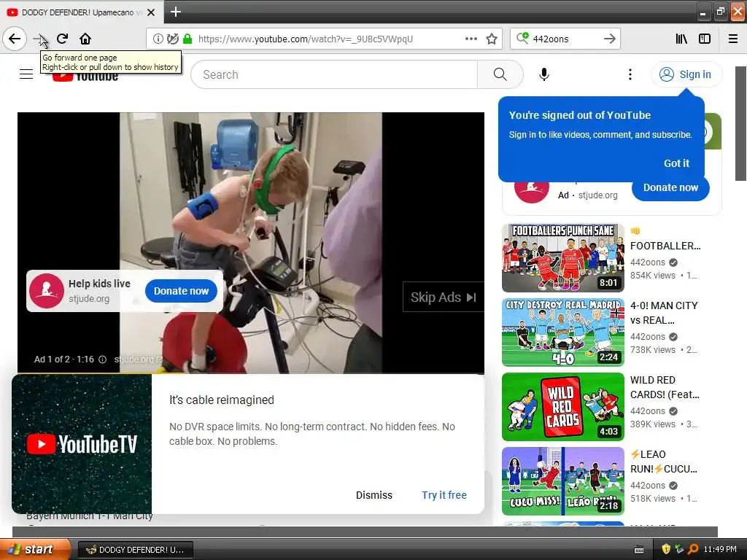Go back one page in browser
The image size is (747, 560).
(15, 39)
